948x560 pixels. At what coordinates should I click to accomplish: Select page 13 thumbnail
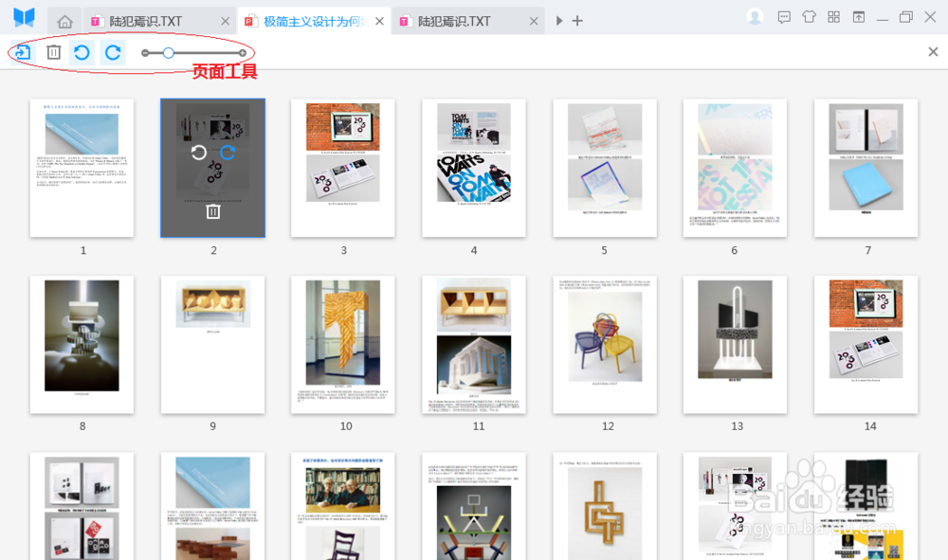[735, 345]
